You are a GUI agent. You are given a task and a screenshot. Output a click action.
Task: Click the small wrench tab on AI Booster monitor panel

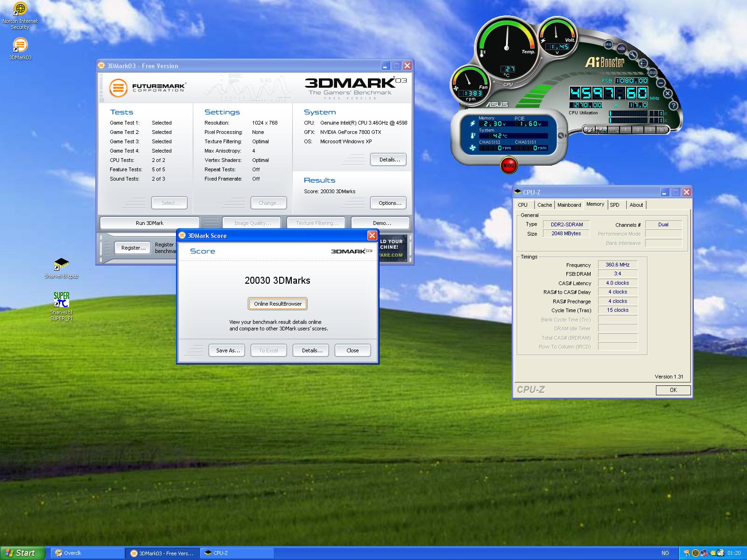click(x=562, y=136)
